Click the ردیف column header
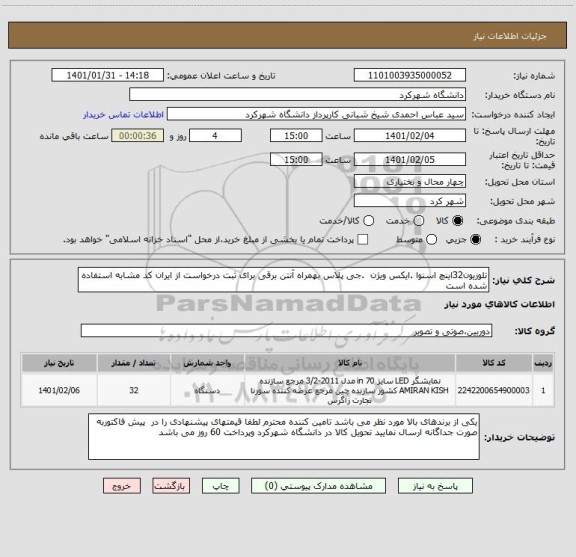This screenshot has width=576, height=557. [x=543, y=363]
